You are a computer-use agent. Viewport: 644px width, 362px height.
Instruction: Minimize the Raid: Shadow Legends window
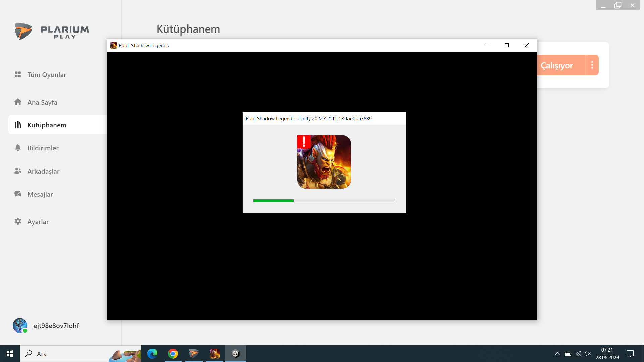(487, 45)
